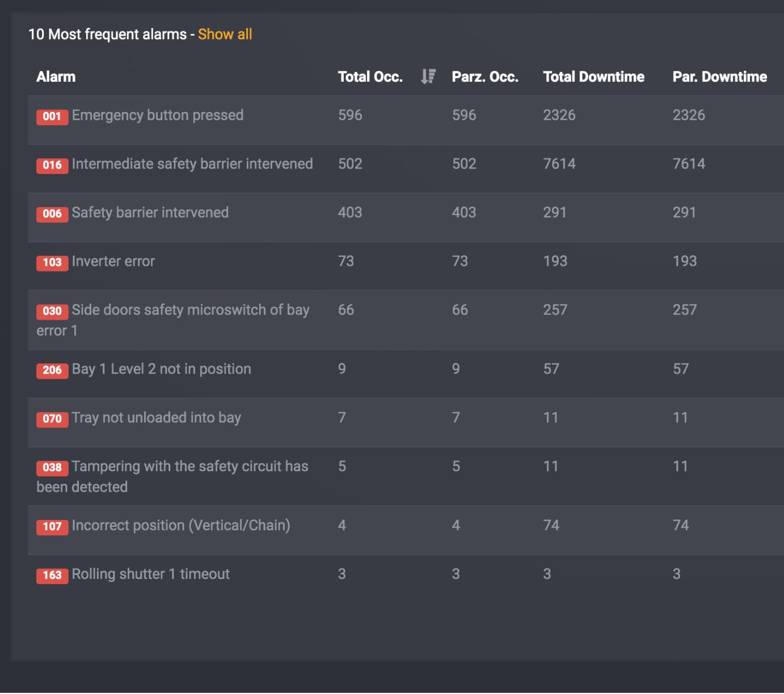Sort by the Total Downtime column header
Screen dimensions: 784x694
pyautogui.click(x=593, y=77)
